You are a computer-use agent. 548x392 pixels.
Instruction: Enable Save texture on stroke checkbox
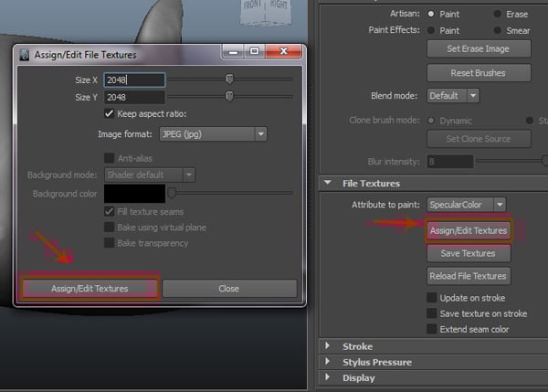click(433, 313)
